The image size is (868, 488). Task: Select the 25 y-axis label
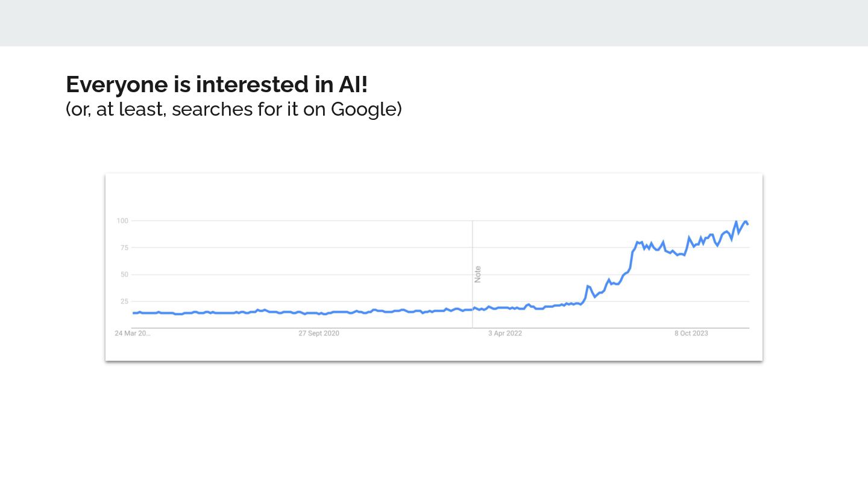[x=124, y=301]
